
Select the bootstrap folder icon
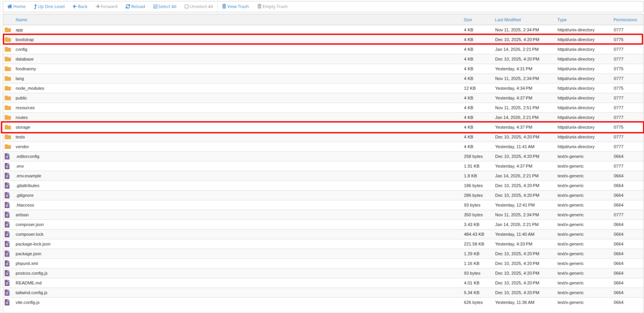8,40
